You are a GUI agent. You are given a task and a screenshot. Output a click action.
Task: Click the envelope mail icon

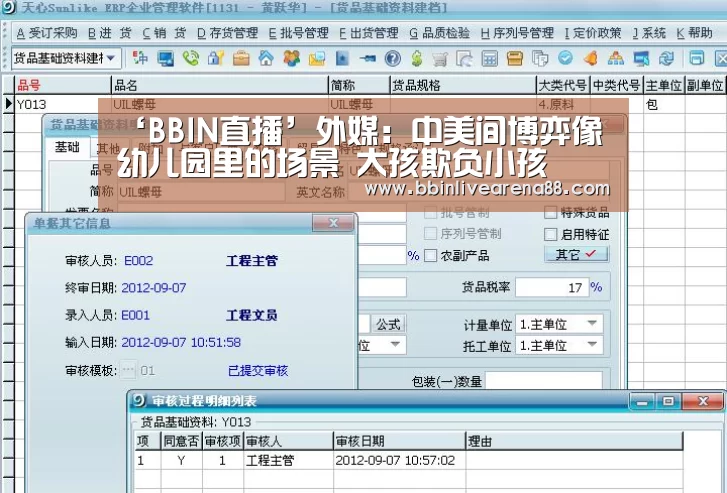coord(317,58)
